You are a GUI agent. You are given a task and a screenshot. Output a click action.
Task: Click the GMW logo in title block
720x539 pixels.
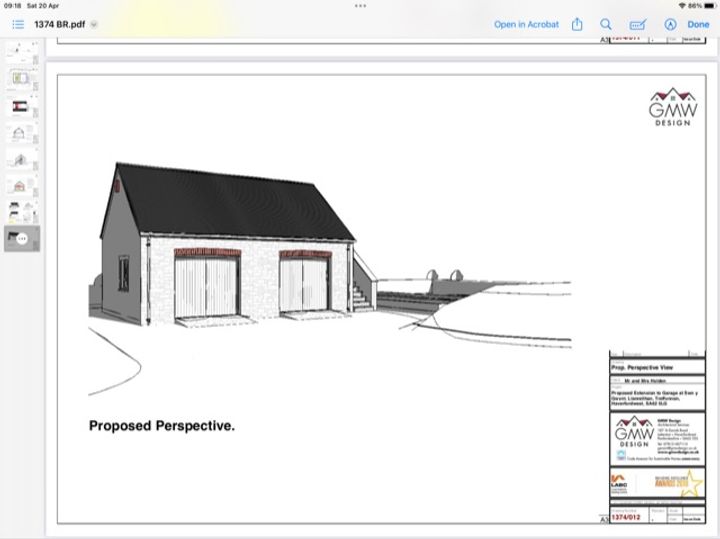634,432
